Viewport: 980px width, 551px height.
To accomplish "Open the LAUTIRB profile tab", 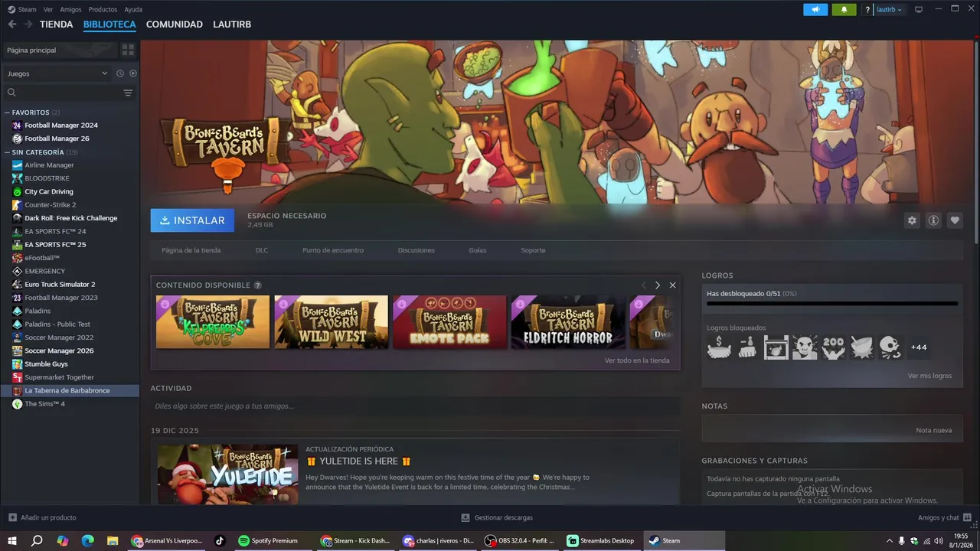I will coord(232,24).
